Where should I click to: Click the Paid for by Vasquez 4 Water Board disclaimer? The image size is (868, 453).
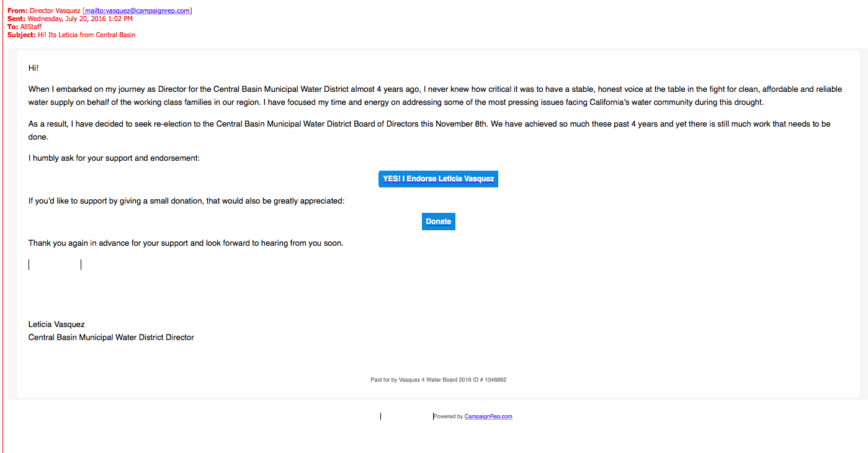coord(438,380)
